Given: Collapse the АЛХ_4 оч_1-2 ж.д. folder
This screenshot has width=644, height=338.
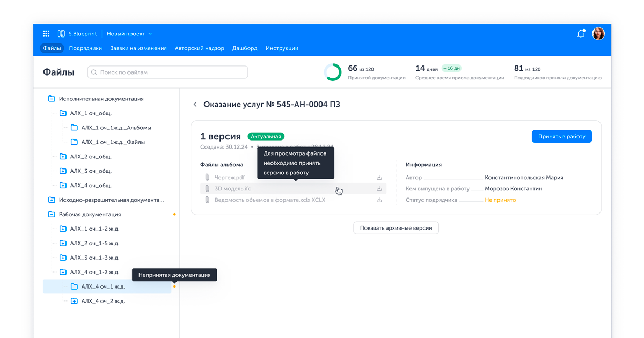Looking at the screenshot, I should pyautogui.click(x=63, y=272).
